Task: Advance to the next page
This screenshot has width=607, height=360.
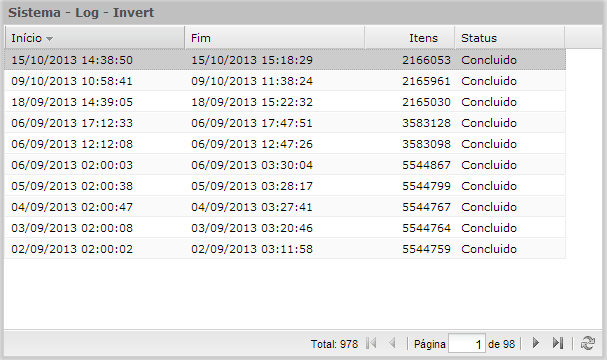Action: tap(536, 343)
